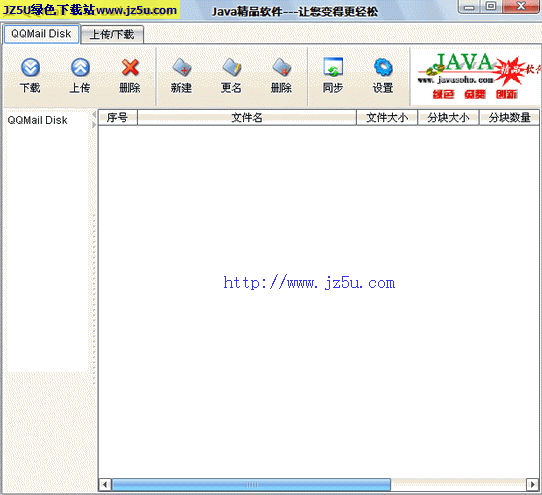Click the 更名 rename folder icon

click(231, 67)
